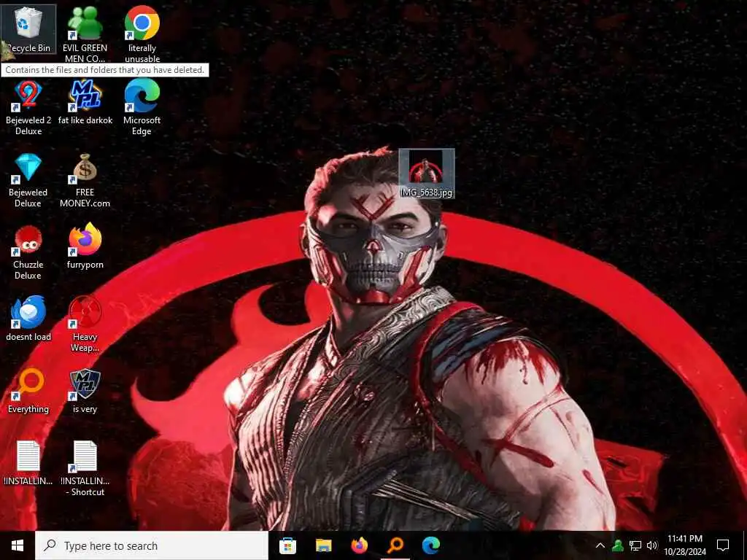Select the fat like darkok shortcut
747x560 pixels.
[x=85, y=102]
